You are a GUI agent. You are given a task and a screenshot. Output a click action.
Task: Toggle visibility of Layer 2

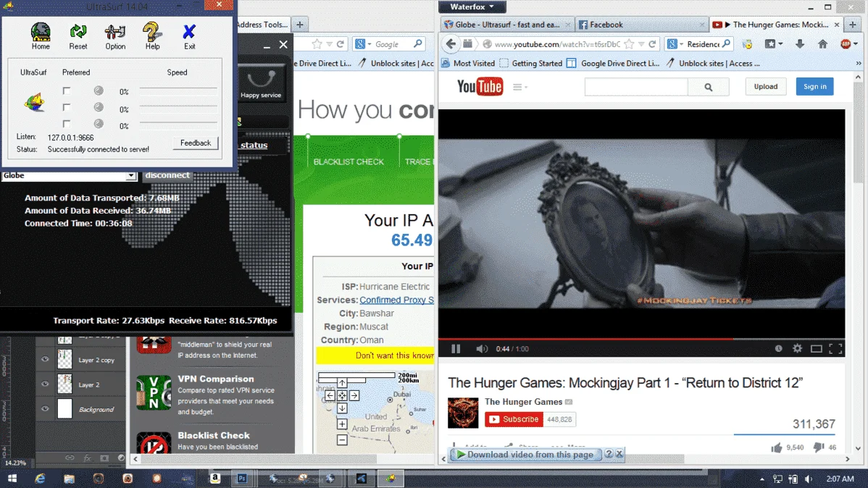coord(45,384)
